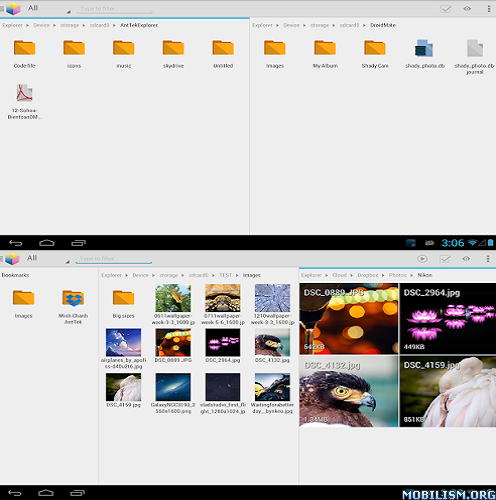
Task: Expand the All dropdown in the lower toolbar
Action: tap(48, 258)
